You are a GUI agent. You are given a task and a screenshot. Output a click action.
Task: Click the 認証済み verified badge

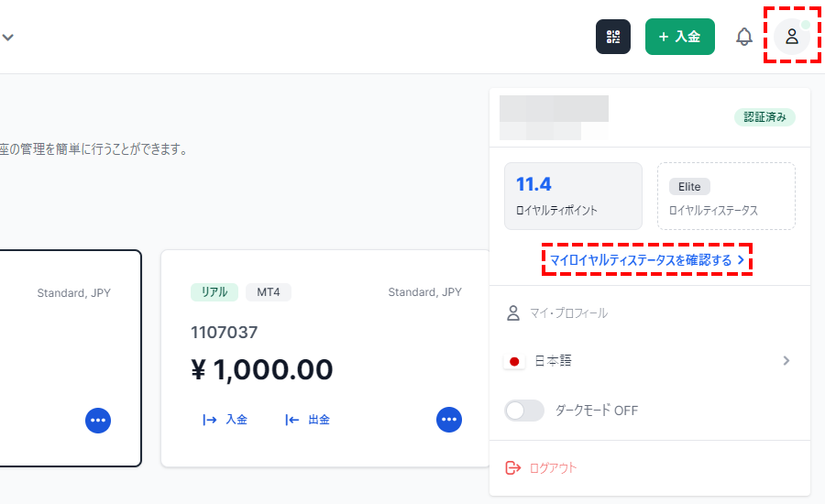pos(764,117)
